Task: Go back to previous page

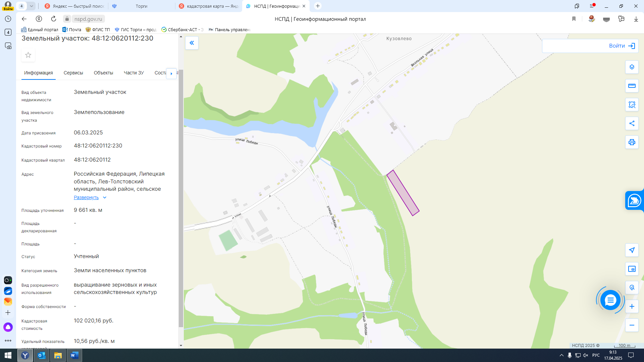Action: coord(24,19)
